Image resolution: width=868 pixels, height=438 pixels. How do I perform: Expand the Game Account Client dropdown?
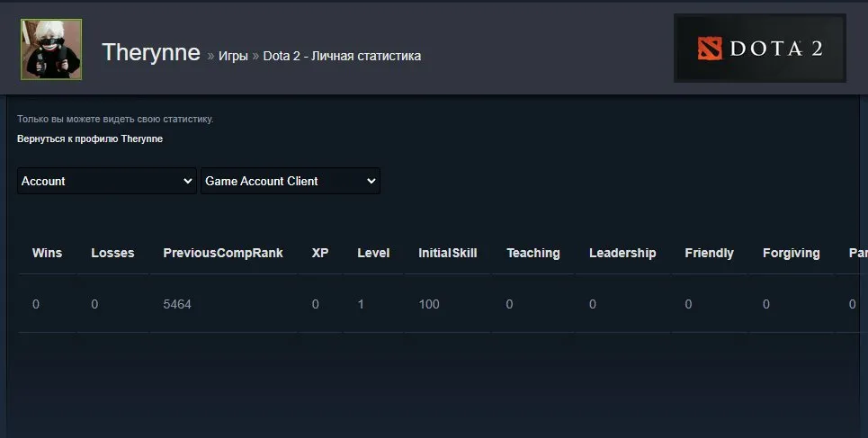(x=290, y=181)
